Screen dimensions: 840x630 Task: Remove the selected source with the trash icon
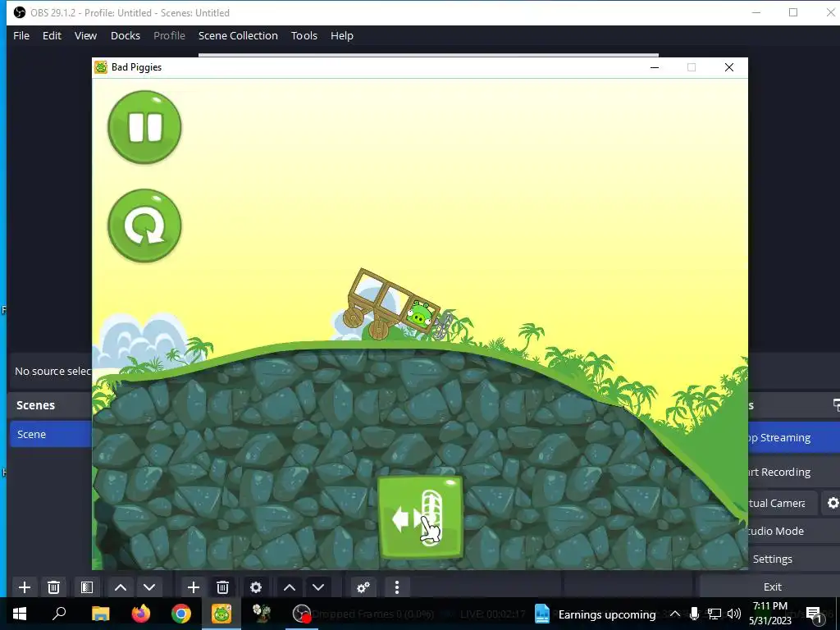(223, 587)
